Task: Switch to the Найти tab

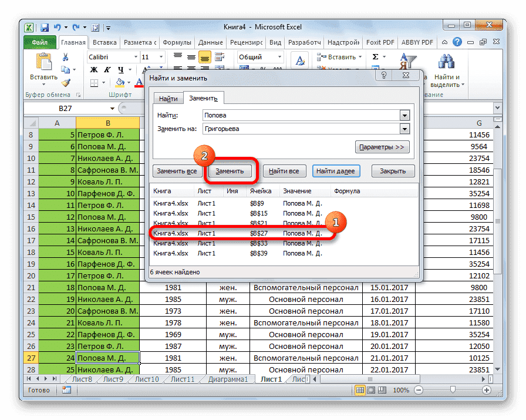Action: click(168, 98)
